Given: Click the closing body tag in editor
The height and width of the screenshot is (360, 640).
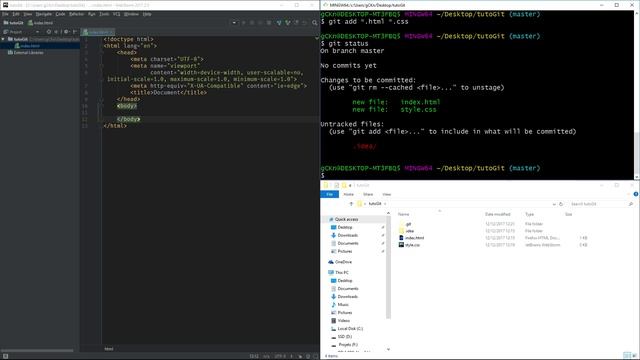Looking at the screenshot, I should pyautogui.click(x=129, y=119).
